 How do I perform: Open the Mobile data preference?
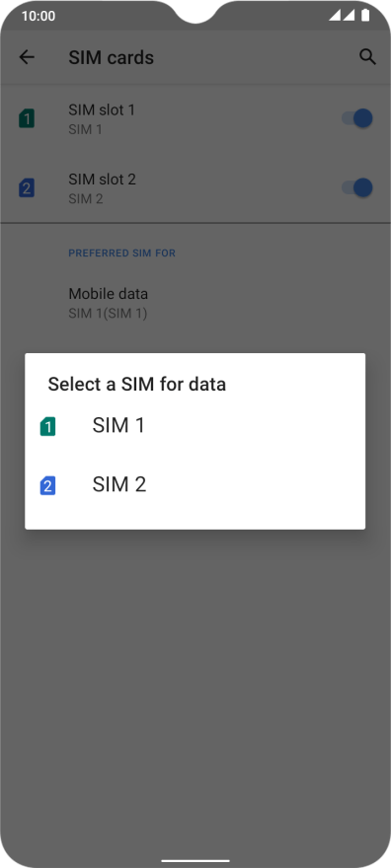tap(195, 303)
